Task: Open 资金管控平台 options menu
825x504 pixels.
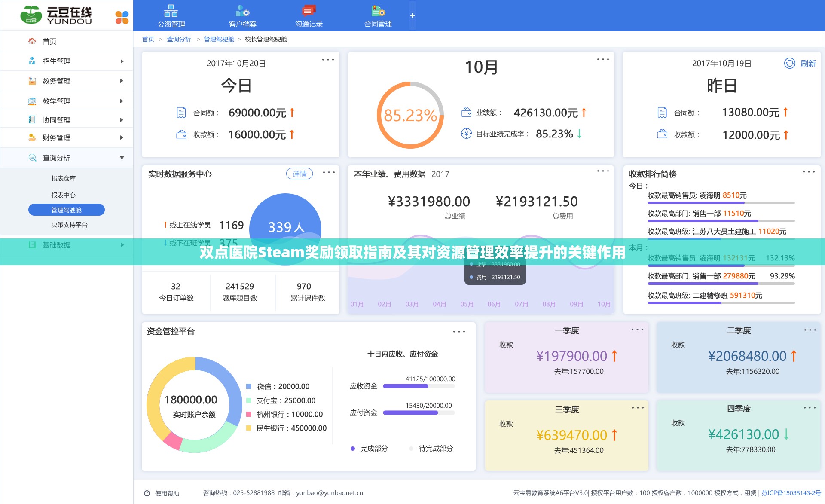Action: 459,332
